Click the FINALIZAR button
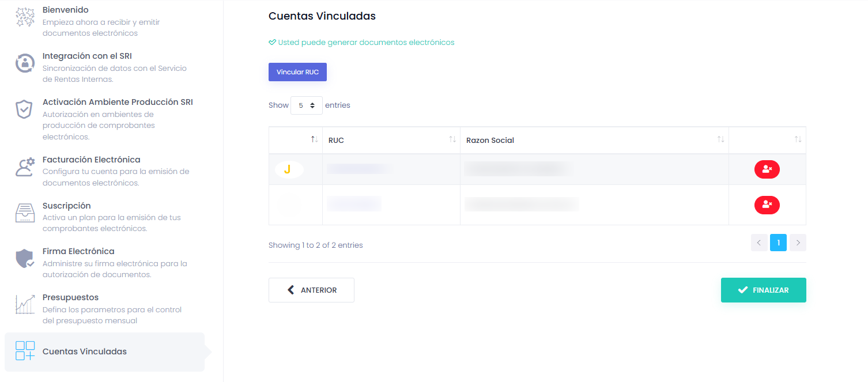This screenshot has height=382, width=868. tap(763, 290)
